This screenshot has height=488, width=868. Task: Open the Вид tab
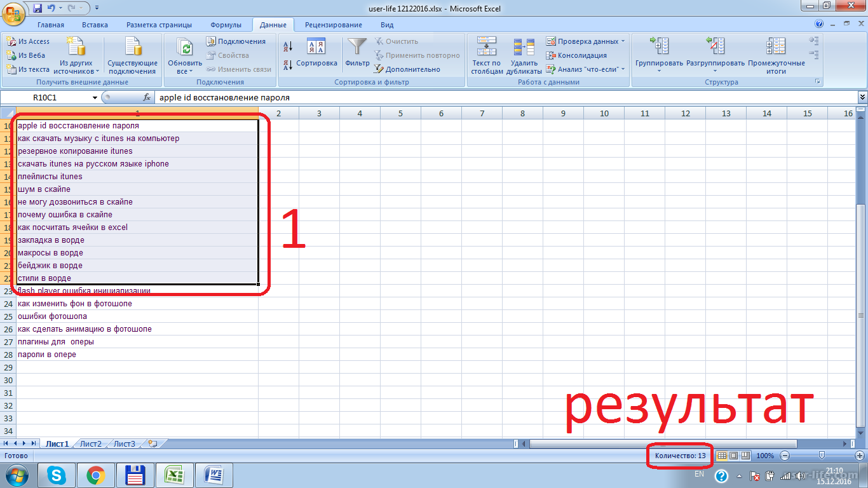click(387, 25)
